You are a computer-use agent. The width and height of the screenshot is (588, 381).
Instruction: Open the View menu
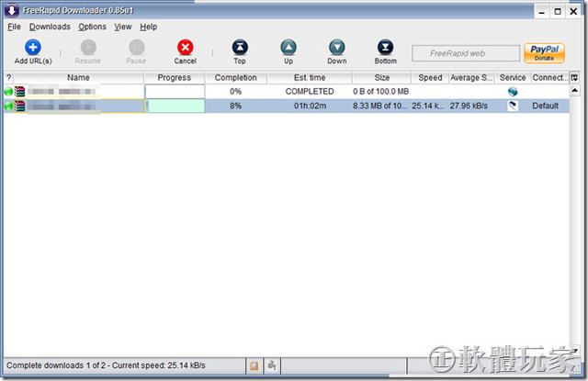pyautogui.click(x=123, y=27)
